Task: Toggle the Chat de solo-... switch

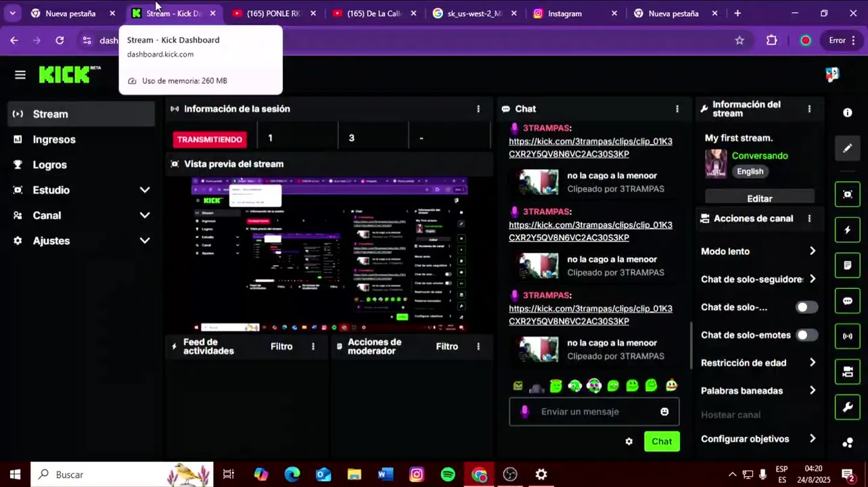Action: 806,308
